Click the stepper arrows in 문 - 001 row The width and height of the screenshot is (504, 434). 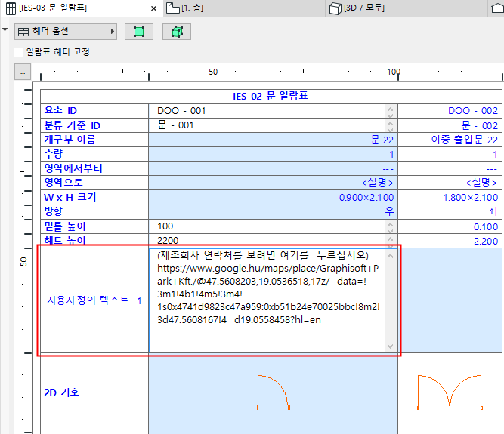(390, 125)
